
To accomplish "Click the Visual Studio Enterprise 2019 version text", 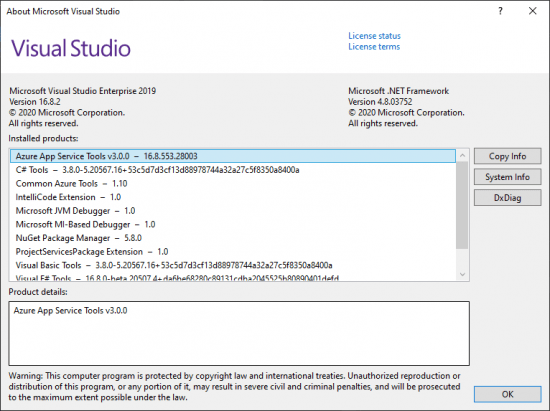I will 35,102.
